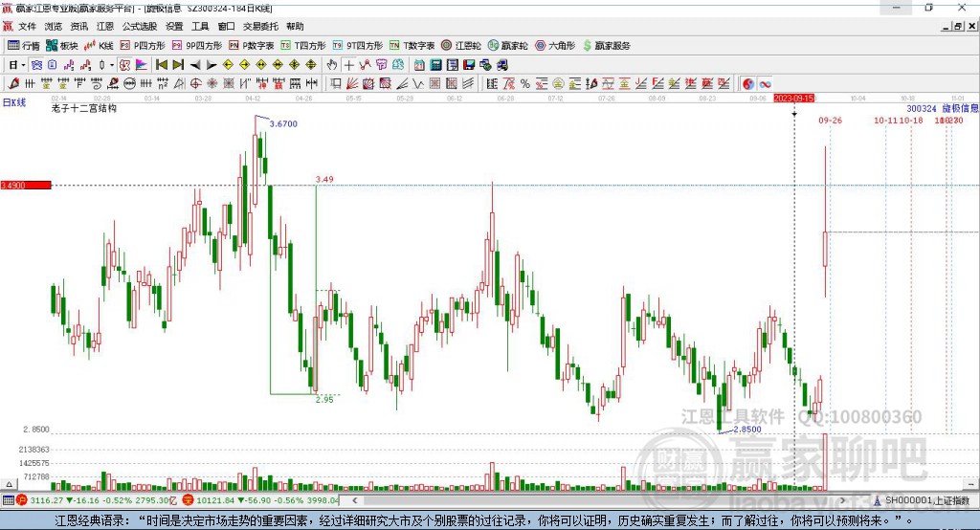Viewport: 980px width, 530px height.
Task: Toggle the crosshair cursor tool
Action: (348, 65)
